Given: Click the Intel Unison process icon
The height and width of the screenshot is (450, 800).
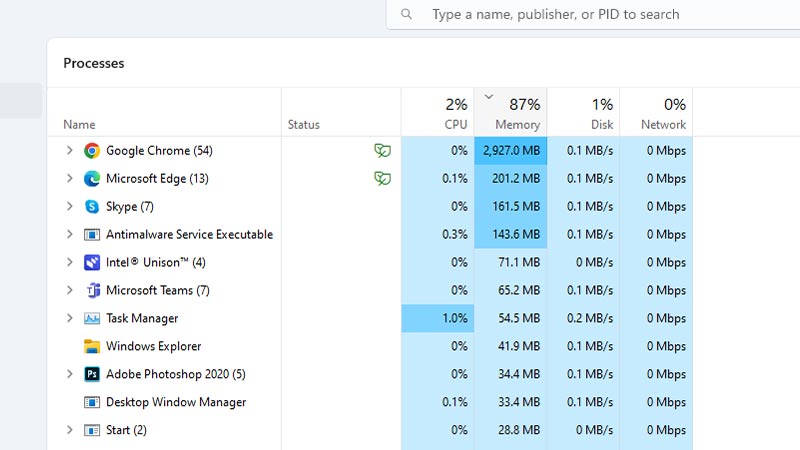Looking at the screenshot, I should click(x=92, y=262).
